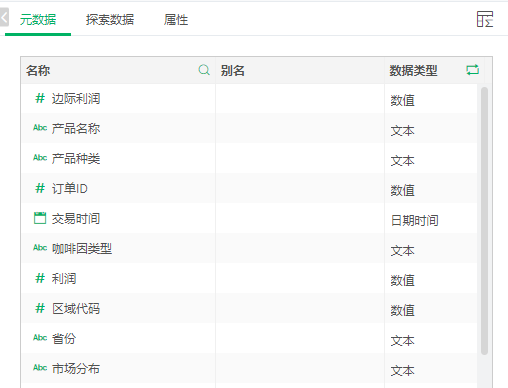Click the Abc icon of 产品名称
The height and width of the screenshot is (388, 508).
point(40,128)
